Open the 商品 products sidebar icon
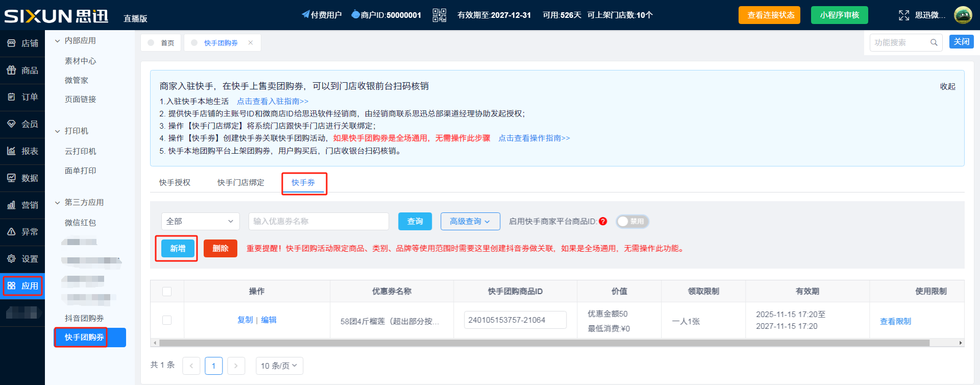980x385 pixels. point(11,70)
